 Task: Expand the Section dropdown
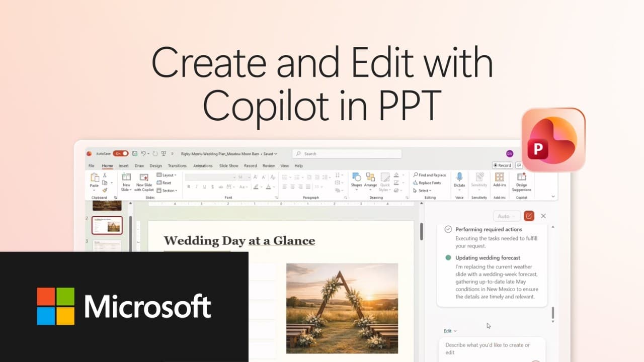[167, 191]
